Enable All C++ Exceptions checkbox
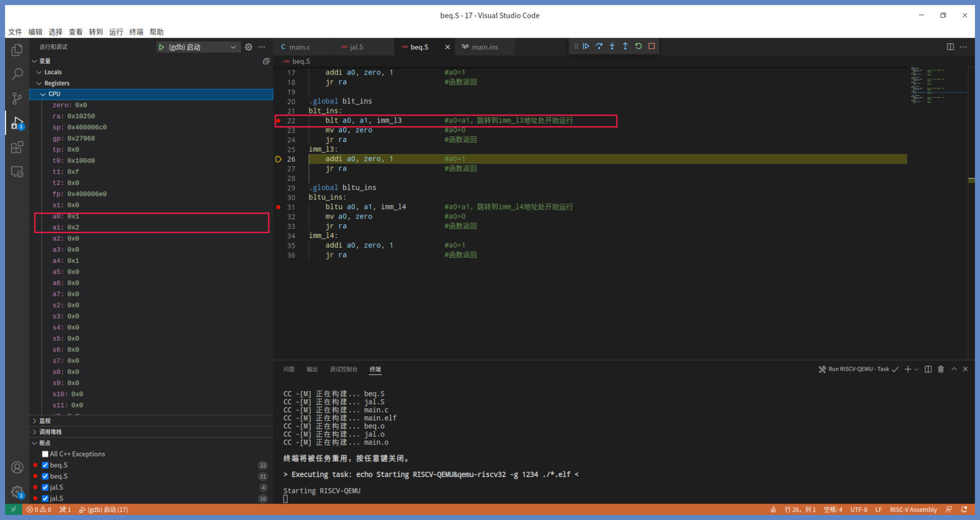This screenshot has height=520, width=980. tap(45, 454)
